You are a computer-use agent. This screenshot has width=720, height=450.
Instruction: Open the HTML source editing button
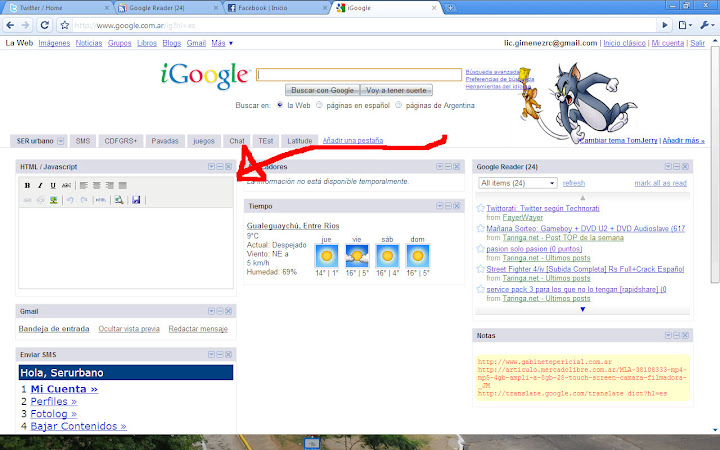tap(101, 200)
